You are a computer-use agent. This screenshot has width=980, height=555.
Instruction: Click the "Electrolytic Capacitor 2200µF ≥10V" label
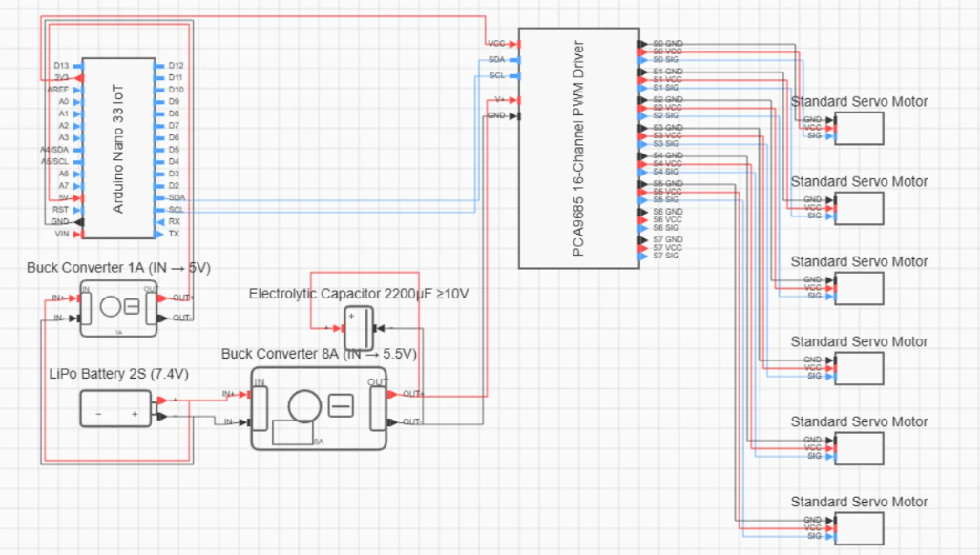[x=359, y=295]
